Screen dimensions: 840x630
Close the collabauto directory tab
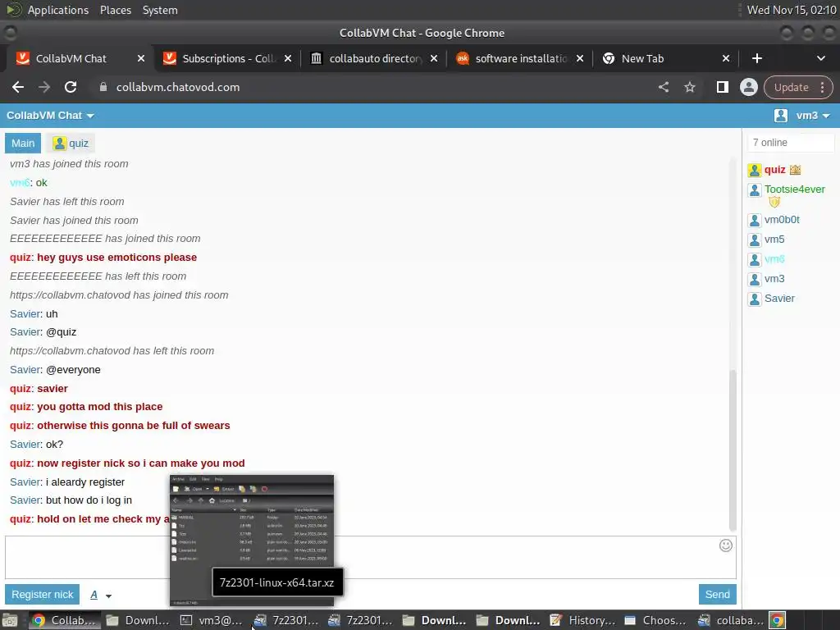point(434,58)
